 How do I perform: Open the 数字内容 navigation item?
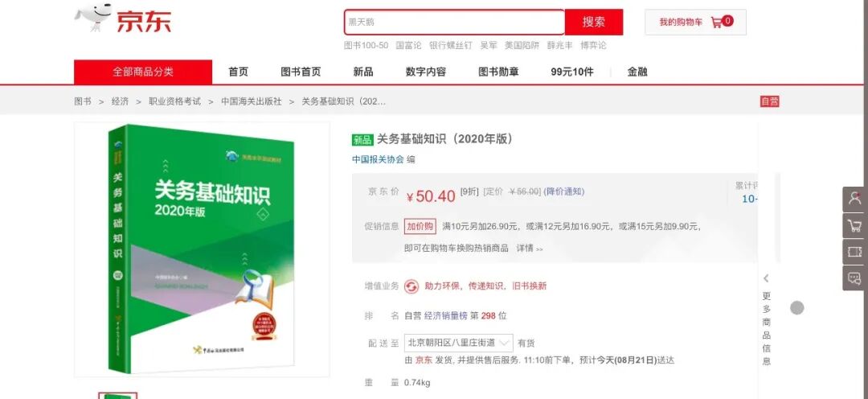point(426,72)
